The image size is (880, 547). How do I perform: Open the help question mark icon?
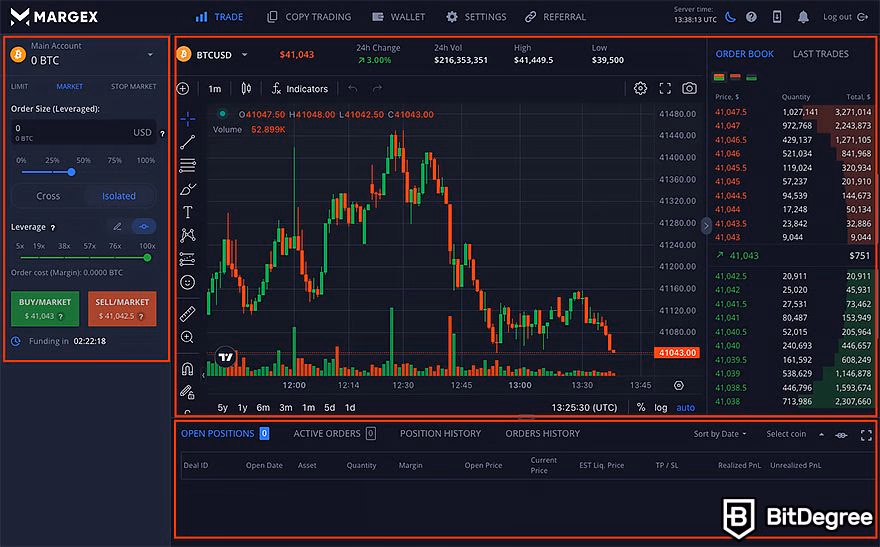coord(751,17)
